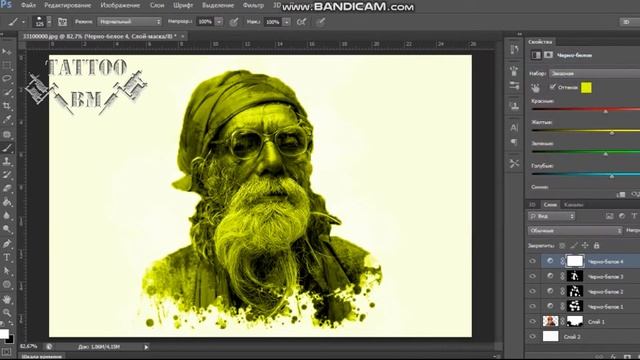Toggle pixel layer filter icon in Layers

click(609, 216)
